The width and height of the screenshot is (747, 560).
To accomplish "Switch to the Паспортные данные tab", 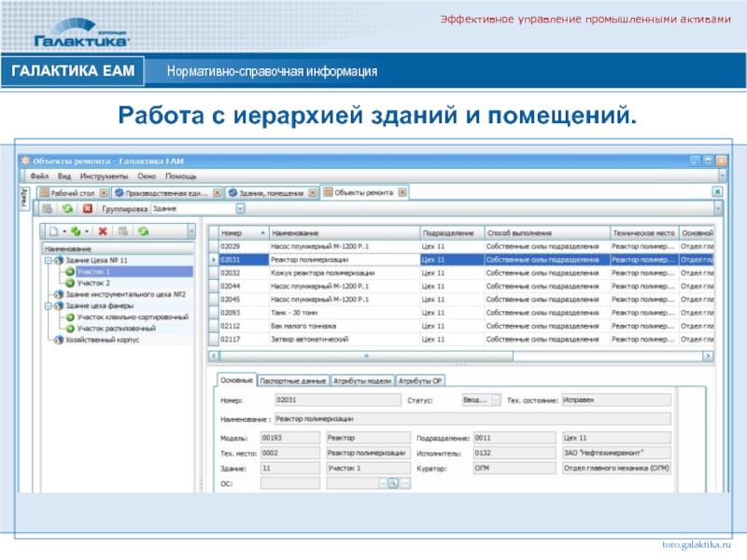I will [293, 381].
